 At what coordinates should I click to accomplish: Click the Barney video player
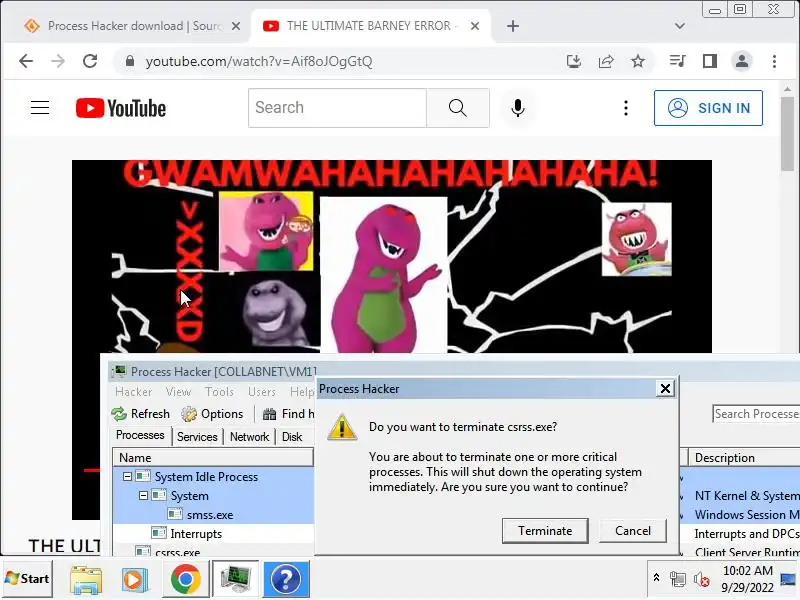coord(391,256)
